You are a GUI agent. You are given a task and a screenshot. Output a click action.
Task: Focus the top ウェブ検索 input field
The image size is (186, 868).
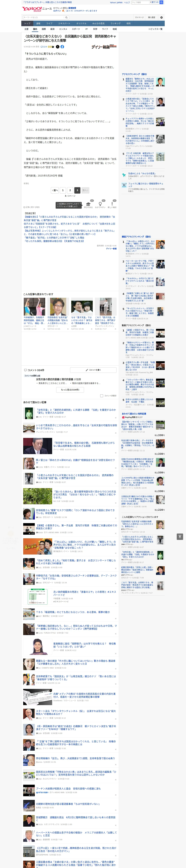pos(140,2)
